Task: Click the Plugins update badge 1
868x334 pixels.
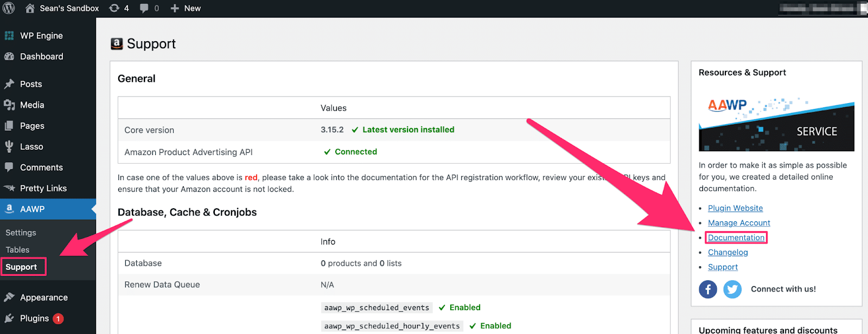Action: (58, 319)
